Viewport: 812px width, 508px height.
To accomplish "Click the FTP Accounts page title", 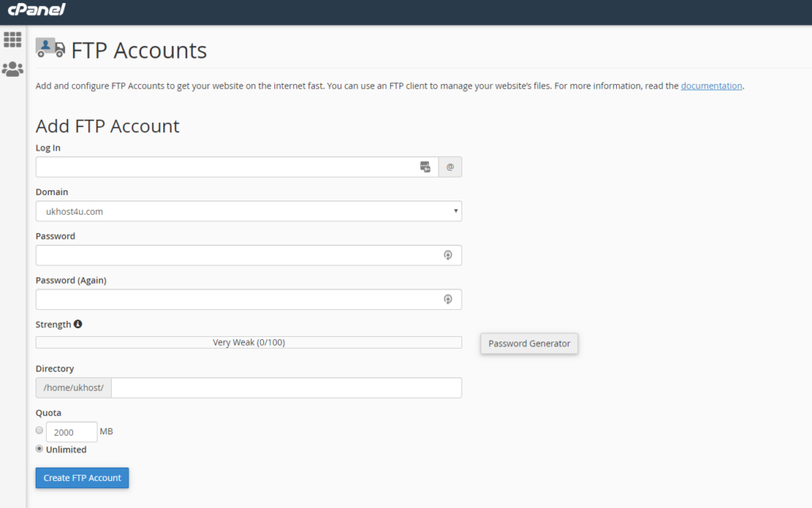I will point(139,51).
